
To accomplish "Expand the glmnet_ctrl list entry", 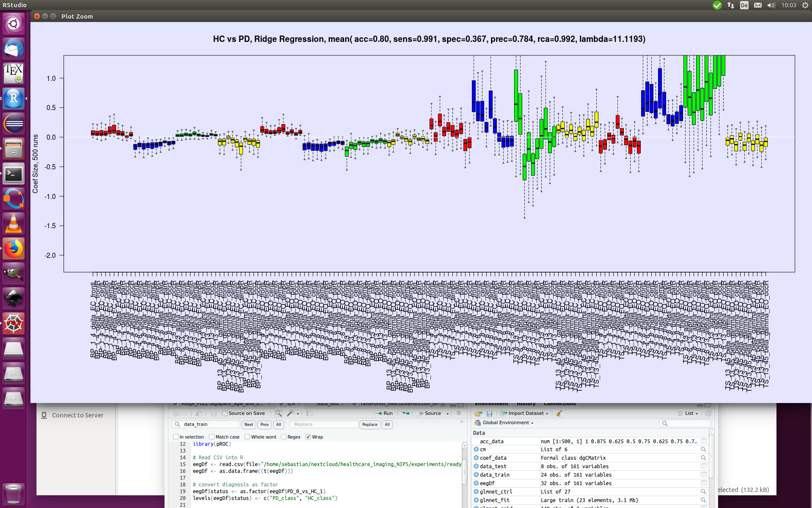I will 476,491.
